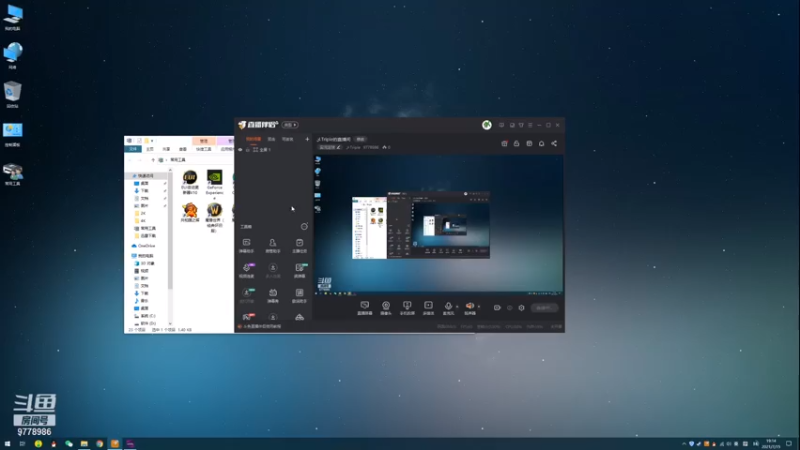The image size is (800, 450).
Task: Select the Recycle Bin desktop icon
Action: (x=13, y=95)
